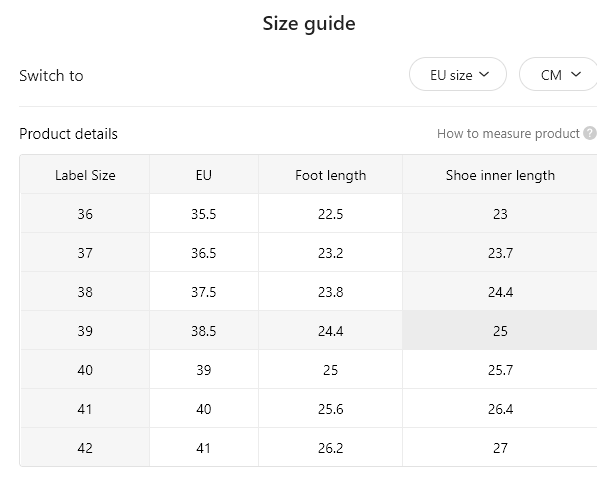Click label size 42 row cell
Viewport: 597px width, 477px height.
pos(85,447)
